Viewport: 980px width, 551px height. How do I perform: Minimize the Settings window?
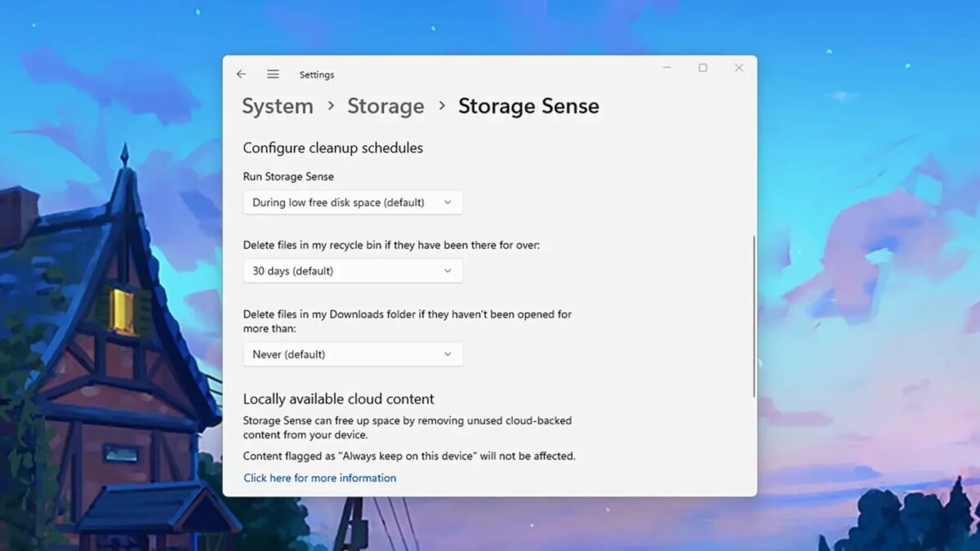[x=666, y=68]
